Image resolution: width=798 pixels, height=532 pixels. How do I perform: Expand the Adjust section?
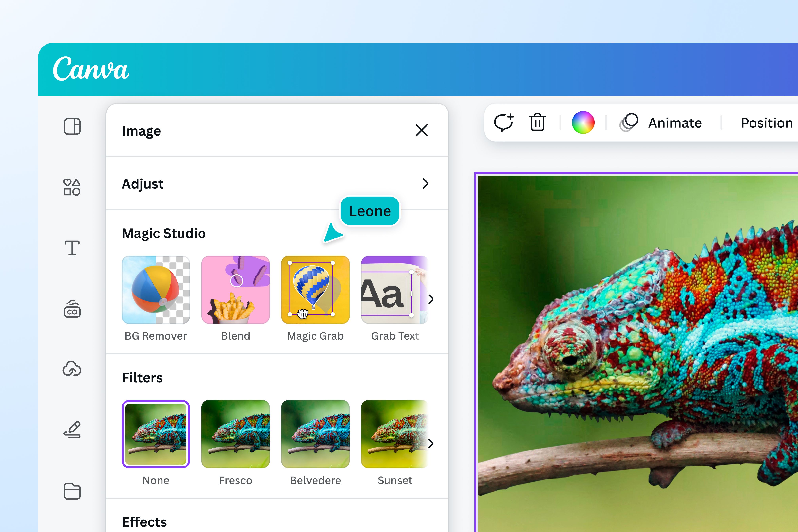pyautogui.click(x=277, y=183)
